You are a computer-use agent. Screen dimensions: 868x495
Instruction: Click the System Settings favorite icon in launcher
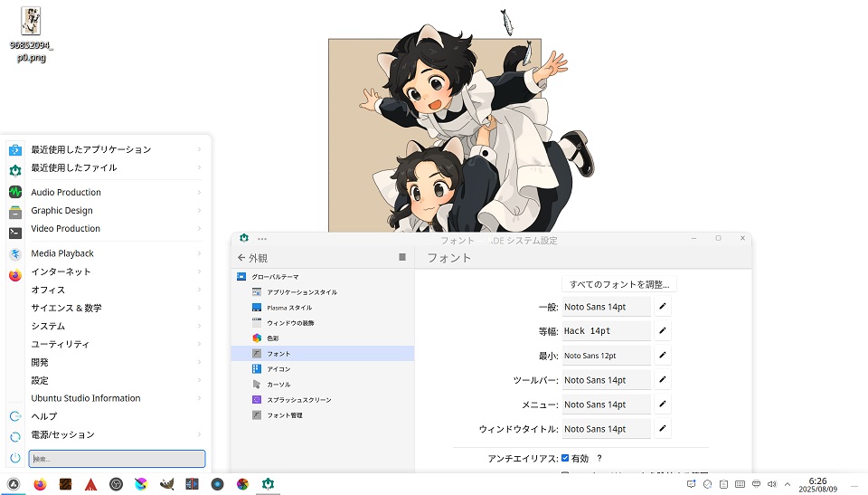coord(15,170)
